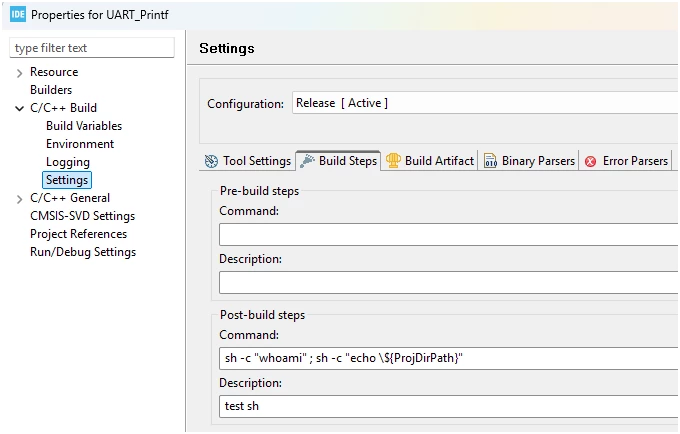Image resolution: width=680 pixels, height=434 pixels.
Task: Click the Post-build Command field with sh -c
Action: click(x=448, y=358)
